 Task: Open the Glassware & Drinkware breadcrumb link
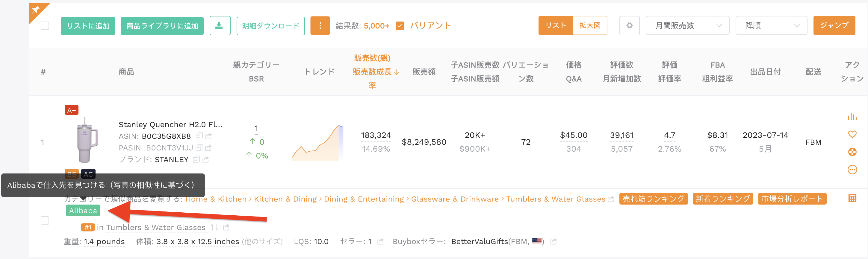tap(455, 199)
